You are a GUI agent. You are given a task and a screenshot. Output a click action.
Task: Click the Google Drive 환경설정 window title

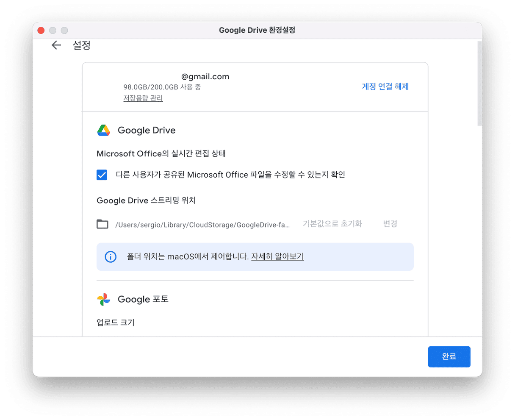pyautogui.click(x=257, y=31)
